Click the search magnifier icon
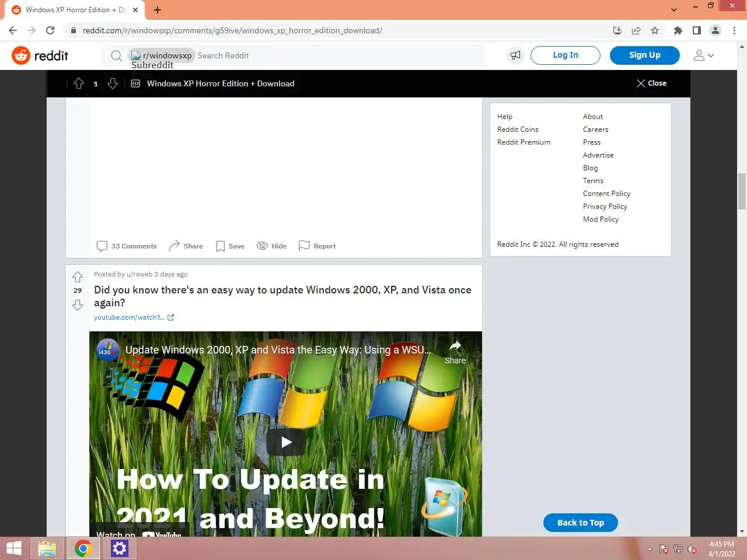The width and height of the screenshot is (747, 560). tap(117, 55)
